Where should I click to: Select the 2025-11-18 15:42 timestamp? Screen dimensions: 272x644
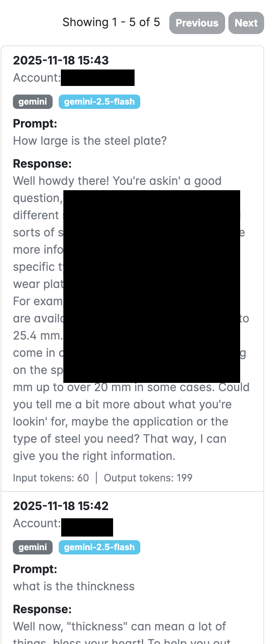point(61,506)
